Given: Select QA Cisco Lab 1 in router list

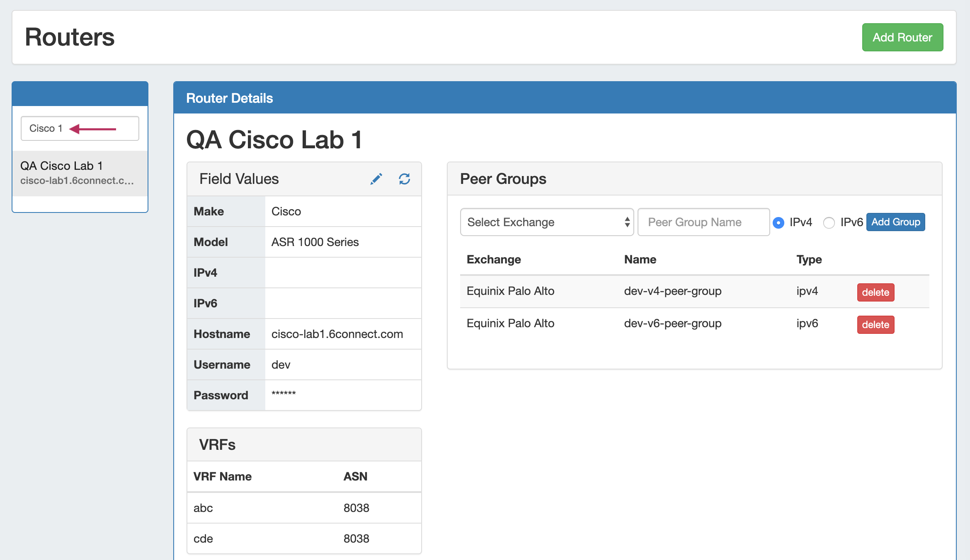Looking at the screenshot, I should point(80,173).
